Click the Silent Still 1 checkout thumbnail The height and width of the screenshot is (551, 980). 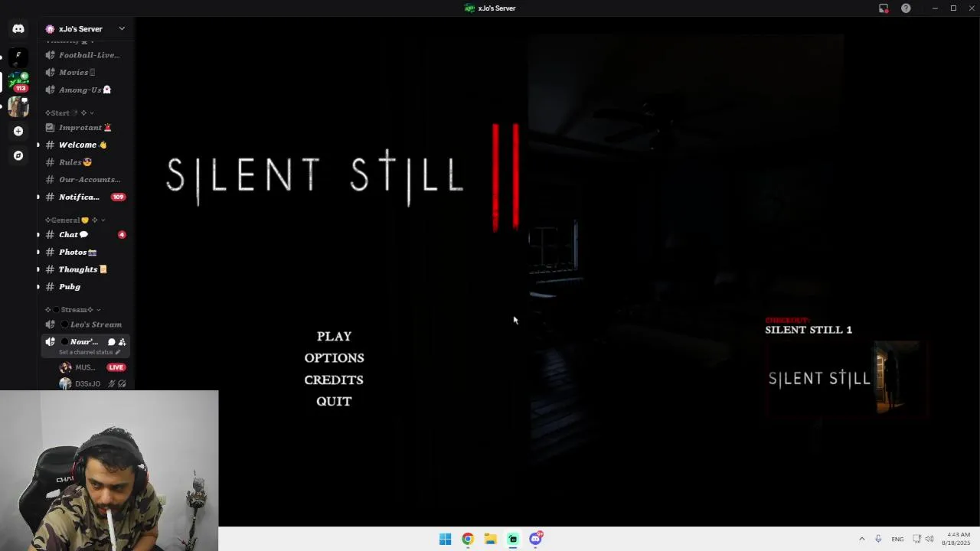(x=848, y=380)
